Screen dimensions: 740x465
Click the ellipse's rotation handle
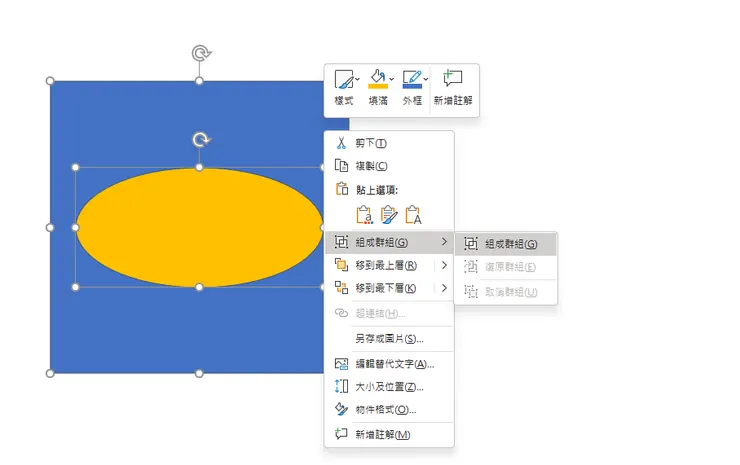pos(202,140)
